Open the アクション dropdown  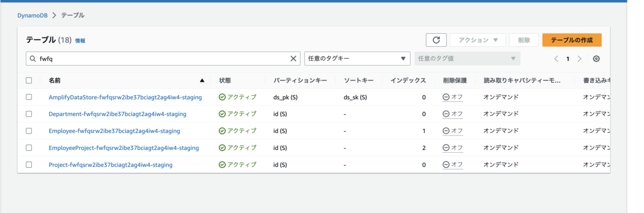478,40
